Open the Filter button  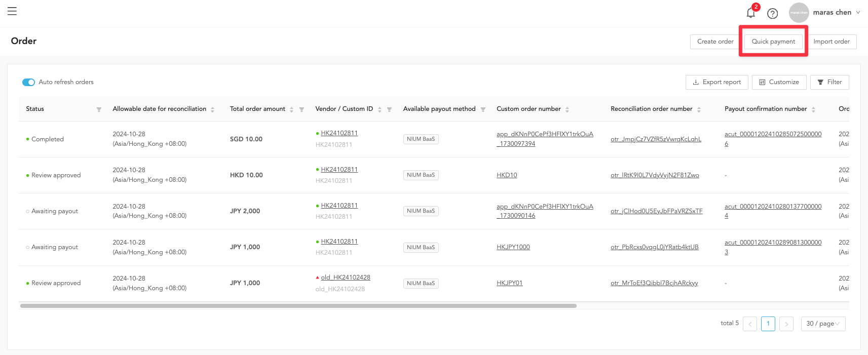pyautogui.click(x=829, y=82)
